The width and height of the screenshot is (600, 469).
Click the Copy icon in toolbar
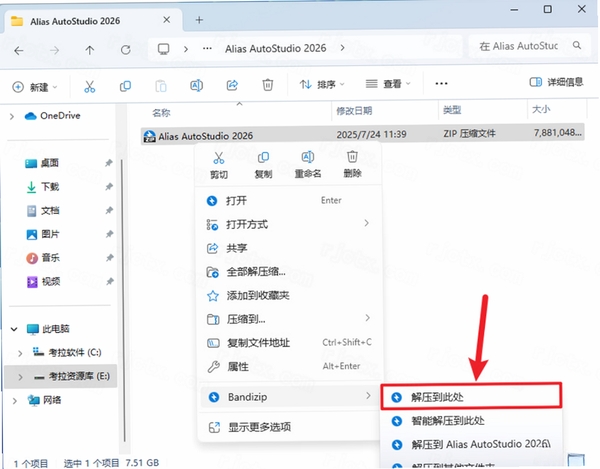click(x=125, y=86)
